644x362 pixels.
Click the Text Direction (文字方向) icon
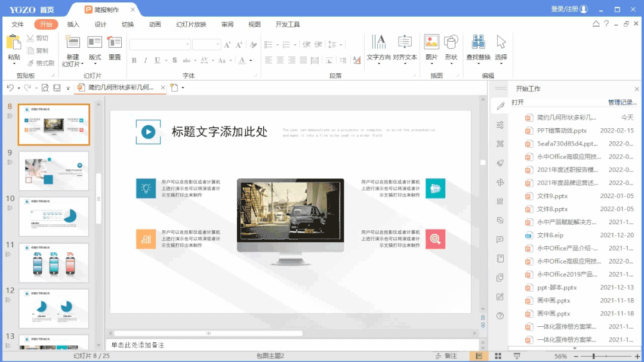378,42
